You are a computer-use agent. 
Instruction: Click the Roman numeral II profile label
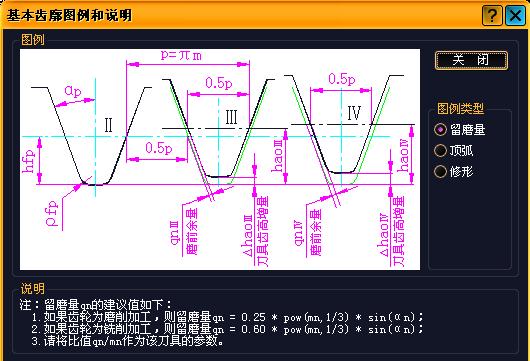pyautogui.click(x=108, y=125)
